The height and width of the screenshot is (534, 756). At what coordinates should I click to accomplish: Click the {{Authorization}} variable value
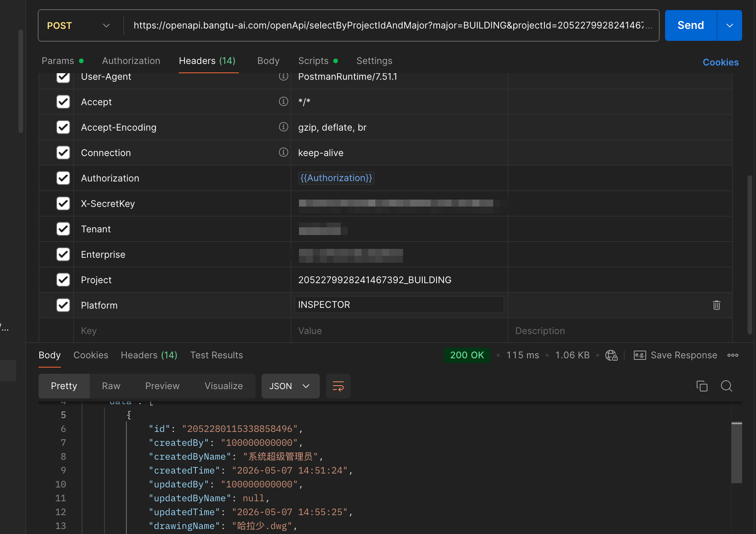point(336,178)
